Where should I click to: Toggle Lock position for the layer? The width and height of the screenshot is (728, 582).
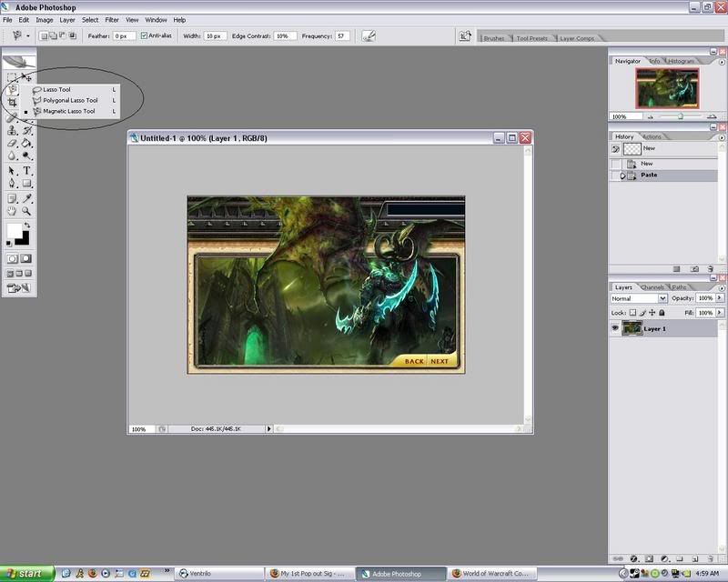pyautogui.click(x=652, y=313)
